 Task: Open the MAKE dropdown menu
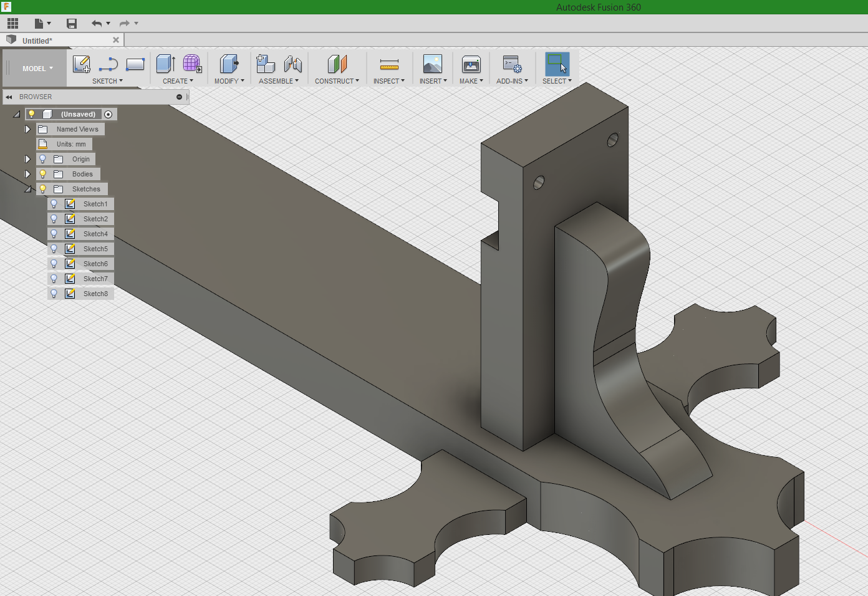coord(471,81)
